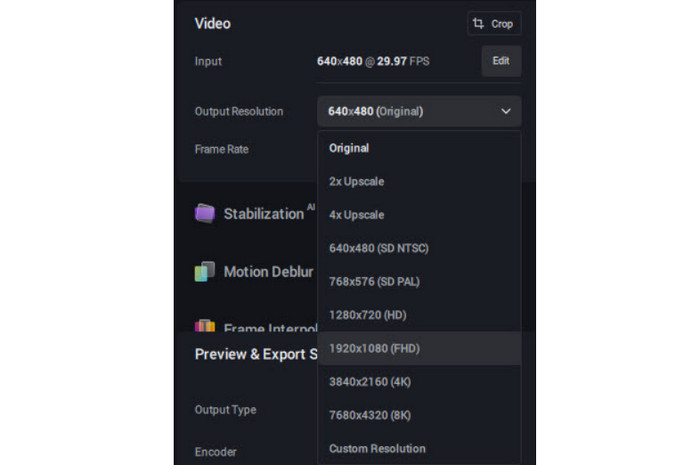
Task: Choose 4x Upscale from the list
Action: (x=419, y=215)
